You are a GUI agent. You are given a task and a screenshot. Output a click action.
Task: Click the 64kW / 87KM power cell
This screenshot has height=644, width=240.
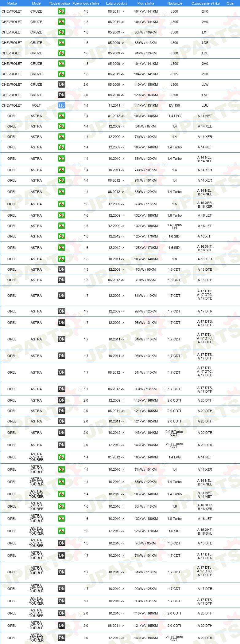(x=146, y=126)
